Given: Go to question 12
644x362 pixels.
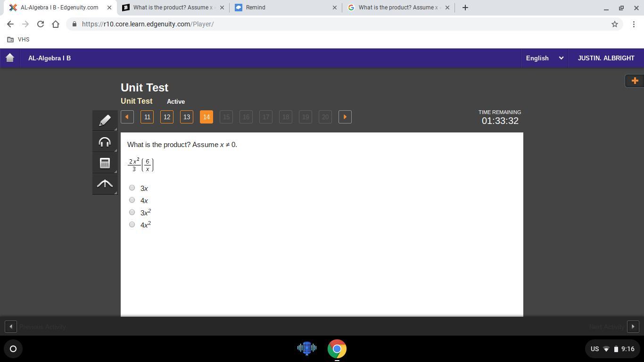Looking at the screenshot, I should (x=167, y=117).
